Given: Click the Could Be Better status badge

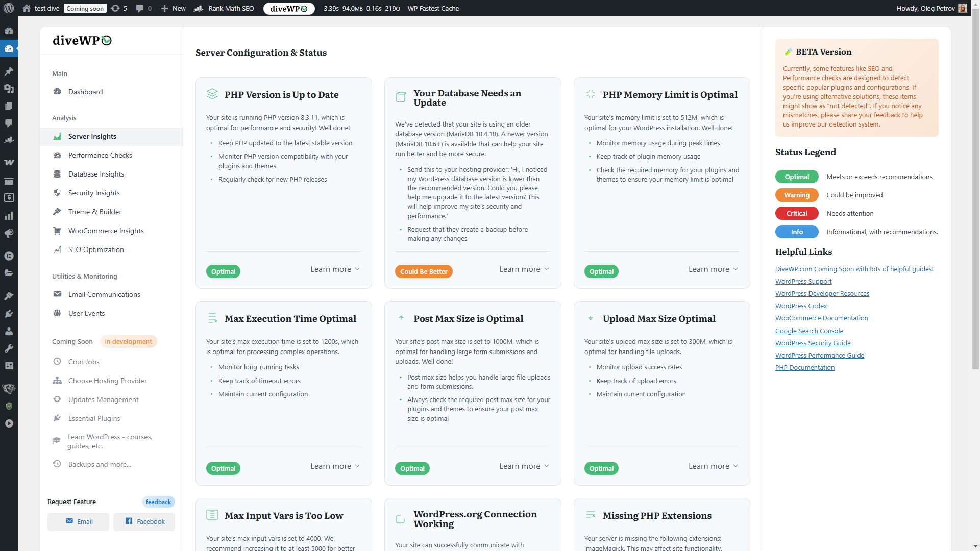Looking at the screenshot, I should (424, 271).
